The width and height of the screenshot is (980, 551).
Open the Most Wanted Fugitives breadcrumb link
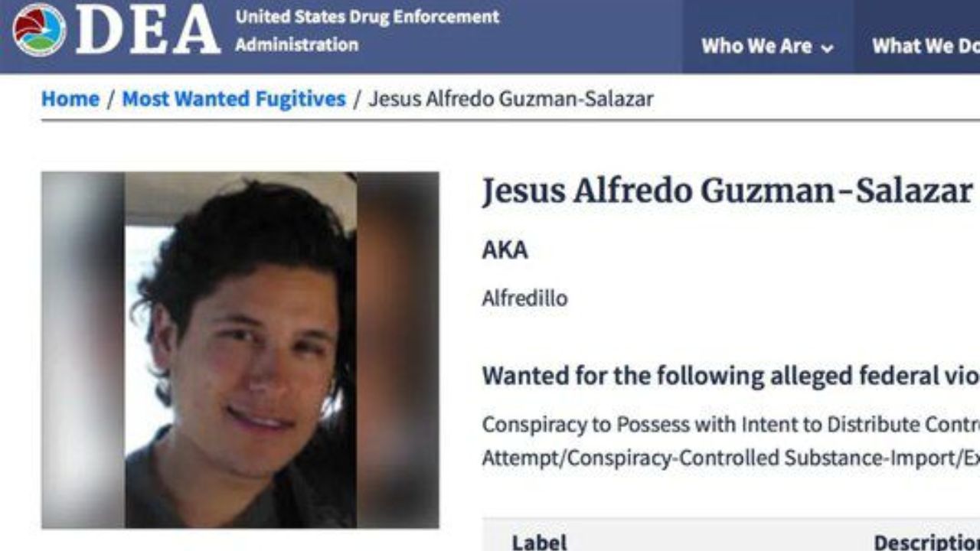[234, 99]
